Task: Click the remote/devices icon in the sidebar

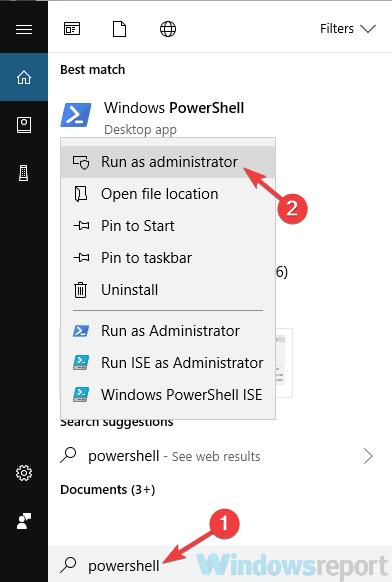Action: point(24,173)
